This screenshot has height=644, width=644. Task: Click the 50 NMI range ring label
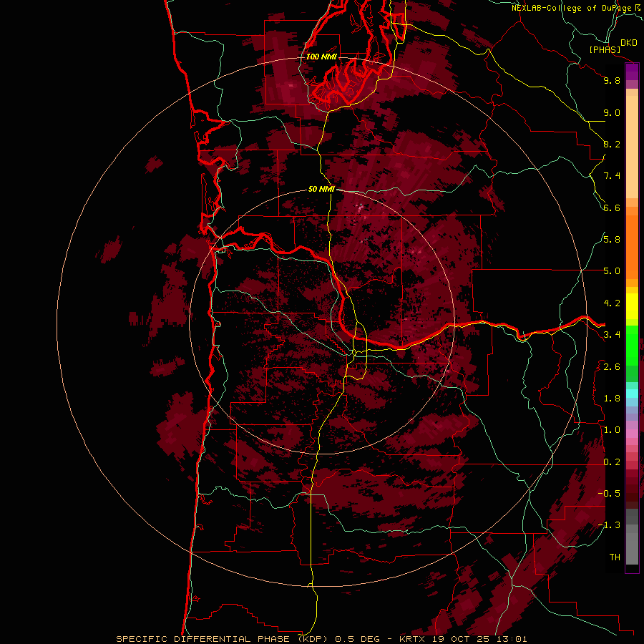(321, 189)
